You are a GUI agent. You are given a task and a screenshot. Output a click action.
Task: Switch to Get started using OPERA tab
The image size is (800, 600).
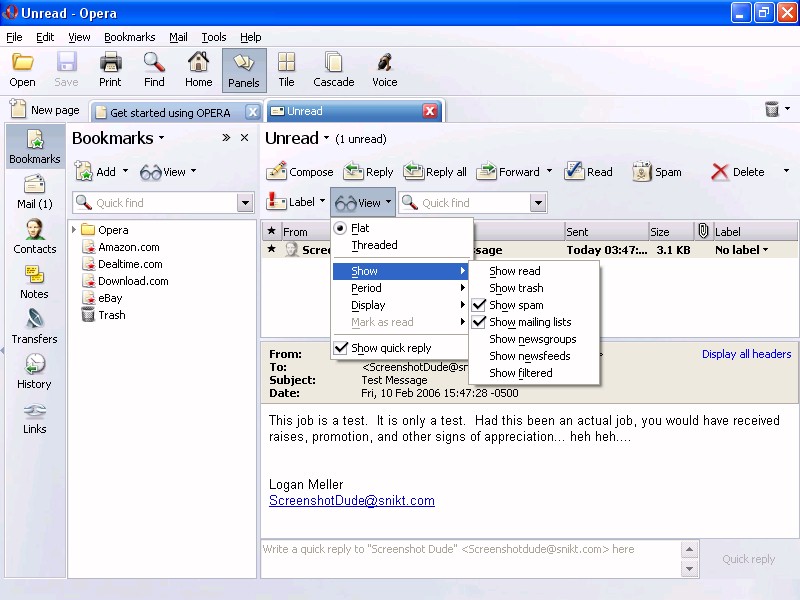tap(169, 112)
